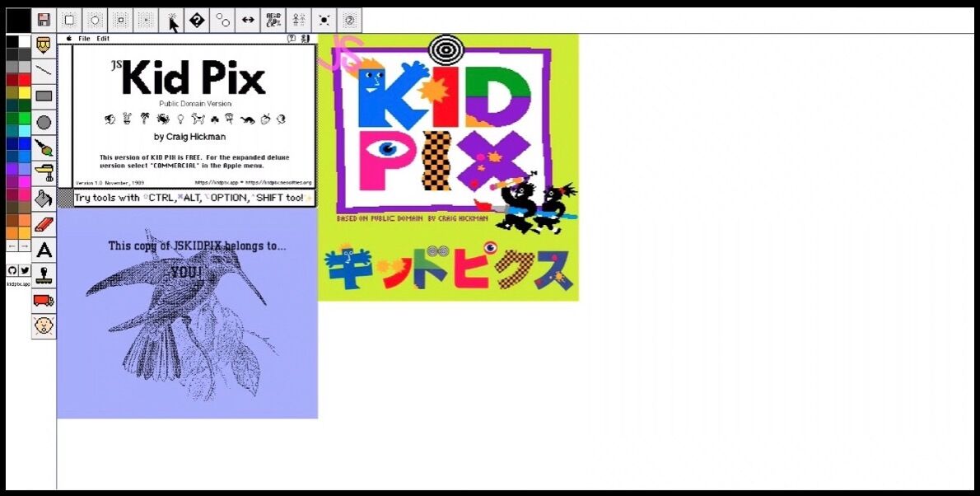Click Edit in the Kid Pix splash menu
Image resolution: width=980 pixels, height=496 pixels.
(x=102, y=39)
